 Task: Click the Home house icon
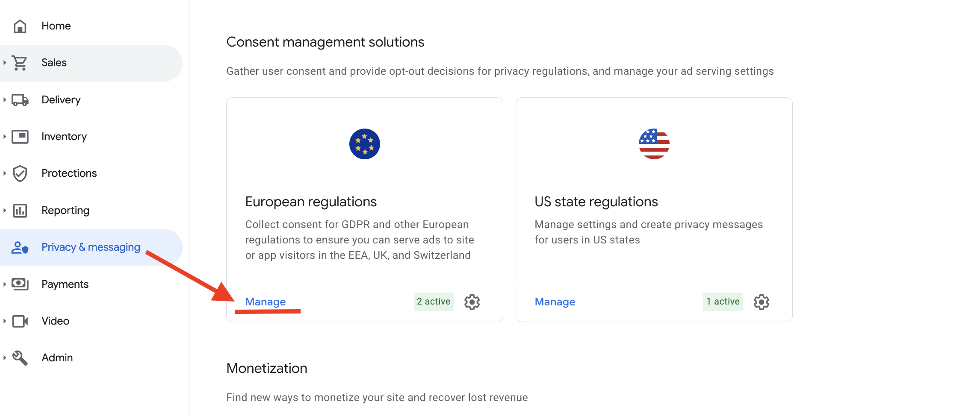click(x=20, y=26)
